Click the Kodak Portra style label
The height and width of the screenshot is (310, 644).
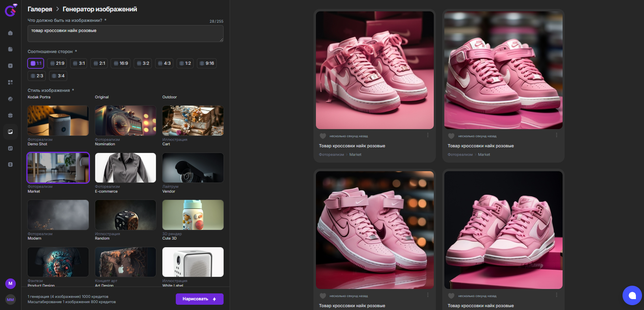point(39,97)
